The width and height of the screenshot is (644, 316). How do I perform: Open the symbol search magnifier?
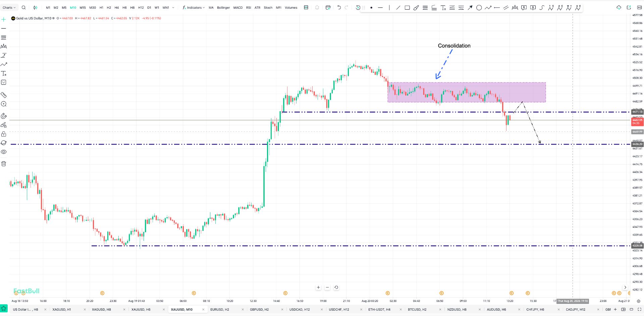point(23,7)
